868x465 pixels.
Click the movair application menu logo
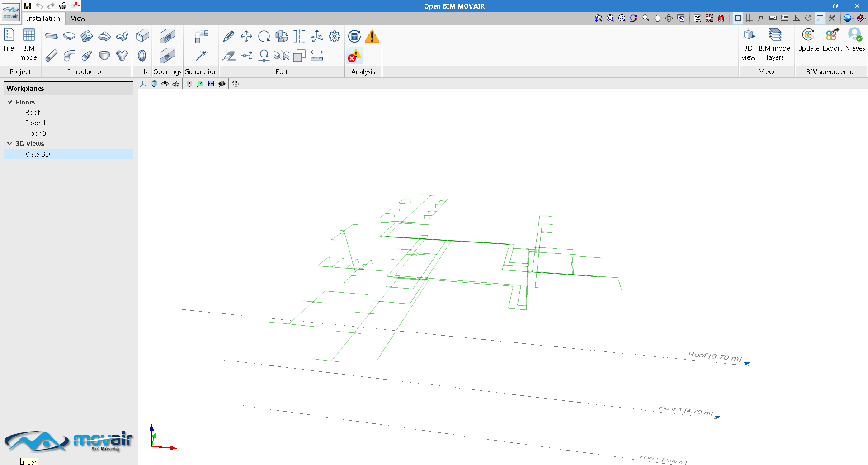tap(11, 12)
